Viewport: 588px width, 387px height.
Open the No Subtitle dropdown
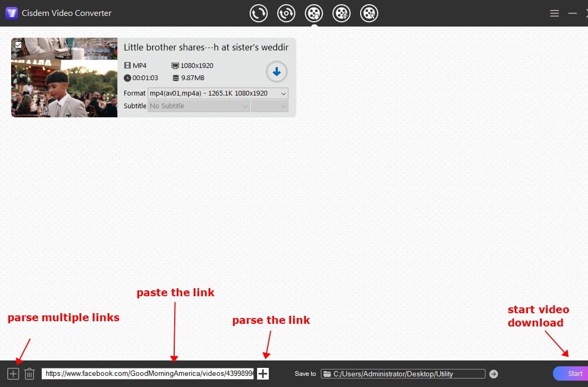coord(198,106)
